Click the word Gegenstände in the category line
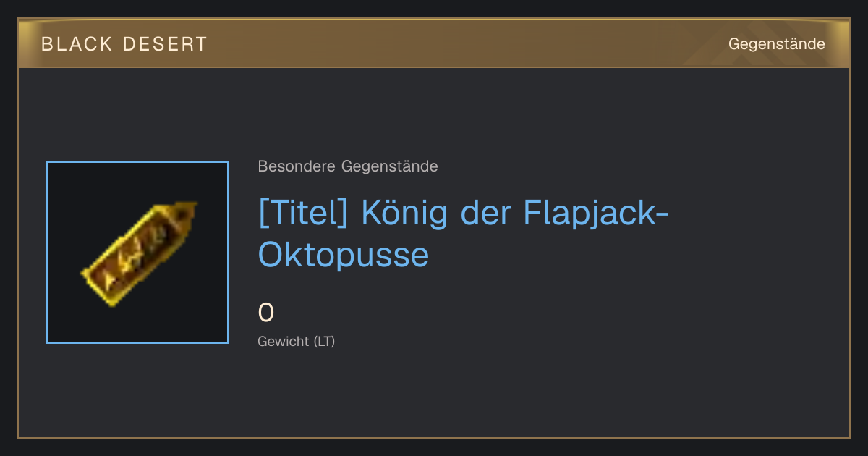 coord(389,166)
